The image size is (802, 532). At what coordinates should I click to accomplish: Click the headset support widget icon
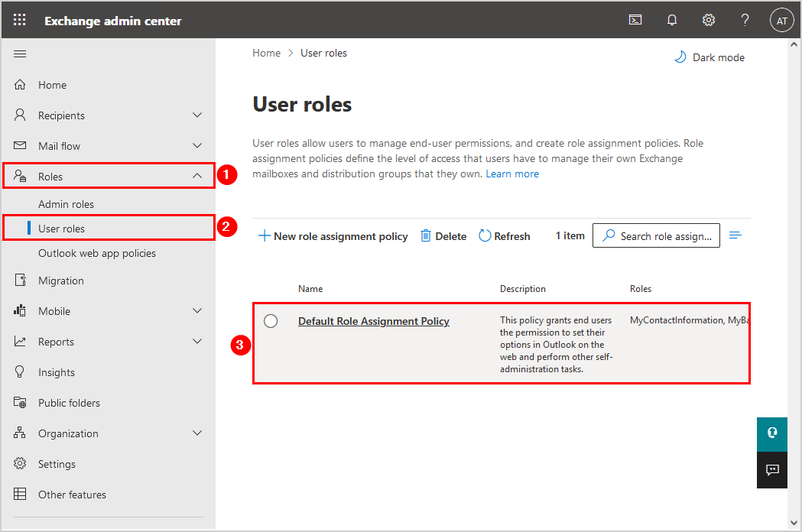coord(771,433)
